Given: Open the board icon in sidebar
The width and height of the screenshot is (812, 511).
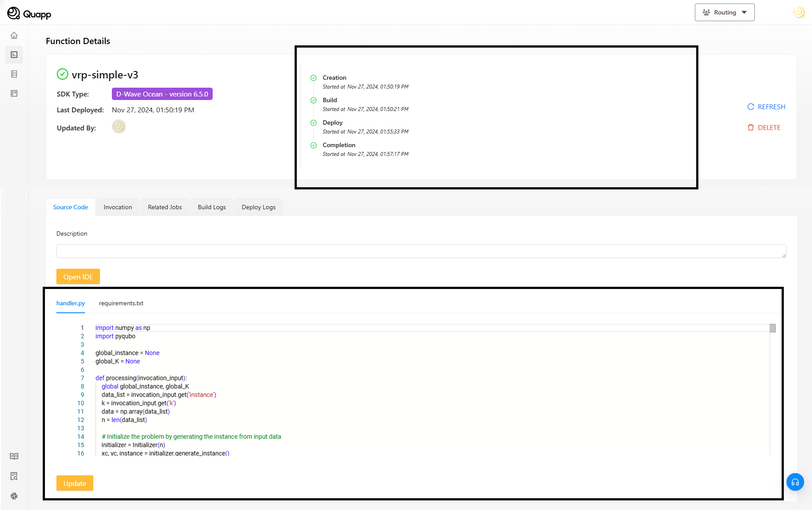Looking at the screenshot, I should (x=14, y=93).
